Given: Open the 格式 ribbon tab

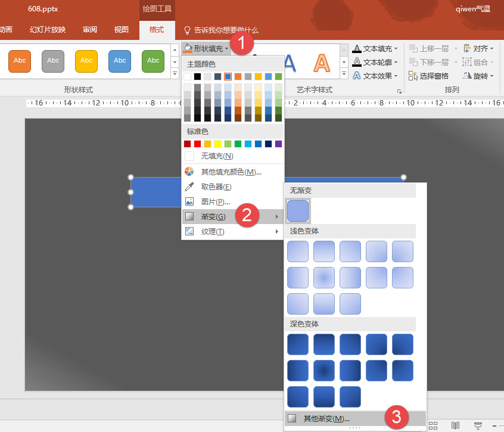Looking at the screenshot, I should coord(157,30).
